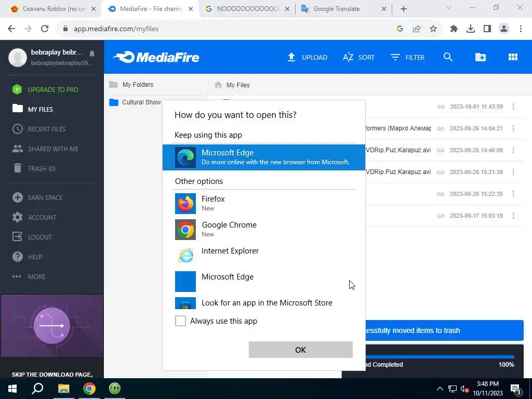Toggle Chrome side panel icon

(487, 29)
